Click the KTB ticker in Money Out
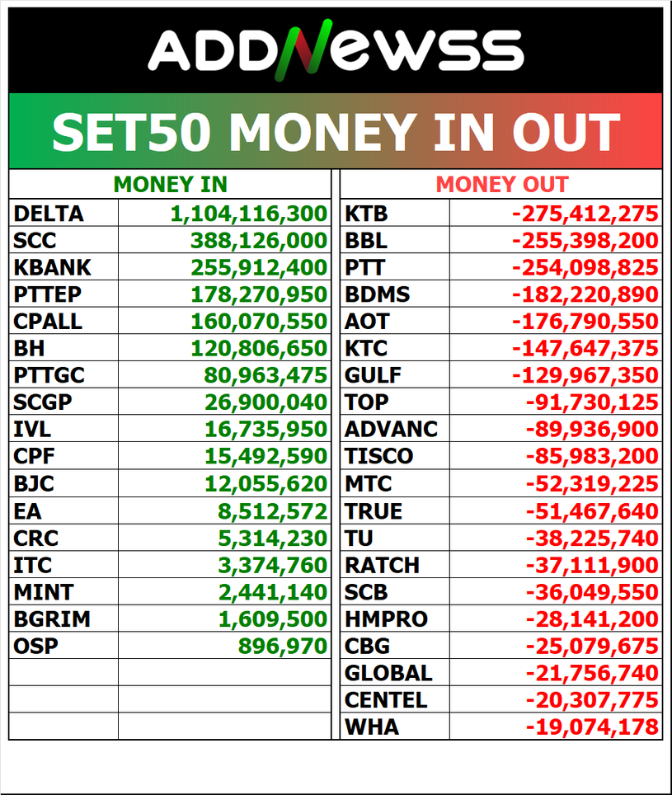672x795 pixels. (366, 214)
